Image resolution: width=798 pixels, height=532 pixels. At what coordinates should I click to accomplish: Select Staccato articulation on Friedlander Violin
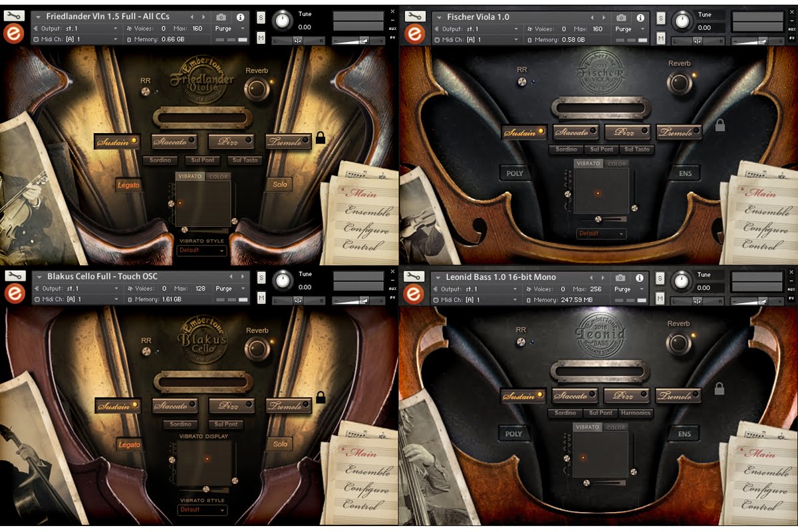(x=175, y=141)
